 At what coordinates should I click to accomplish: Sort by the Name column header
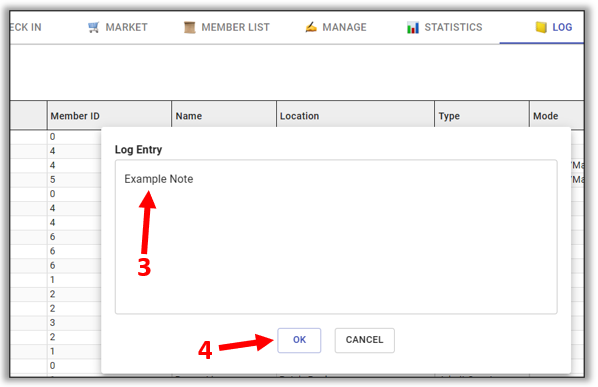(224, 116)
